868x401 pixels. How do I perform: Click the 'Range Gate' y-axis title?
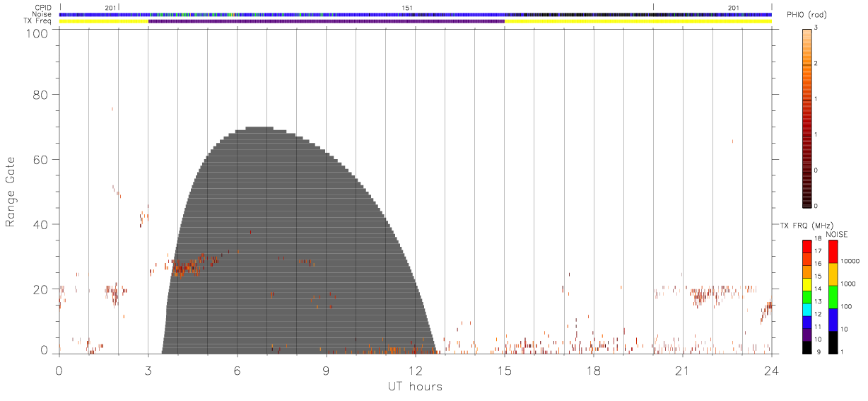[11, 192]
